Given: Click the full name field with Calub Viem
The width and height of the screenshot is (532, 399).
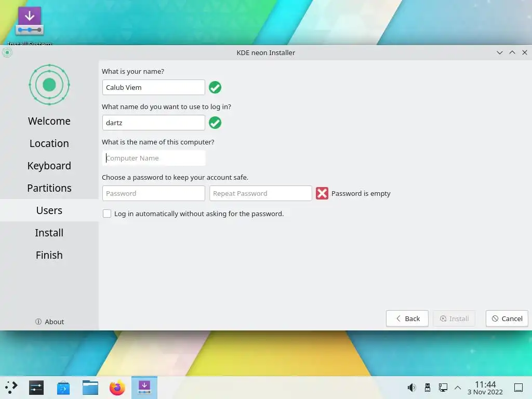Looking at the screenshot, I should tap(154, 87).
